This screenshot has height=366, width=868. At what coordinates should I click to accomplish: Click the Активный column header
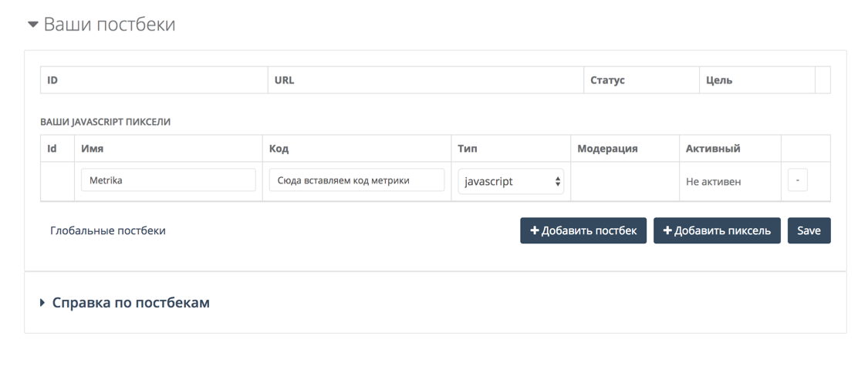coord(713,149)
